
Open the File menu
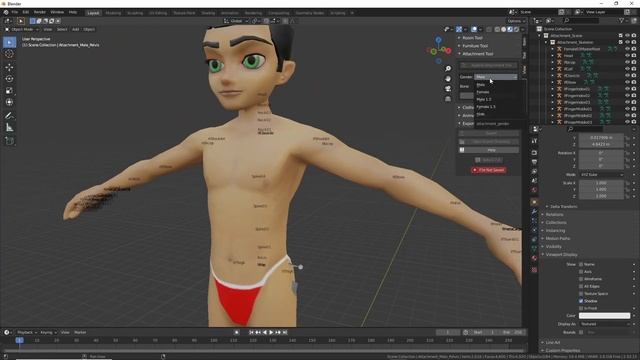pos(14,13)
